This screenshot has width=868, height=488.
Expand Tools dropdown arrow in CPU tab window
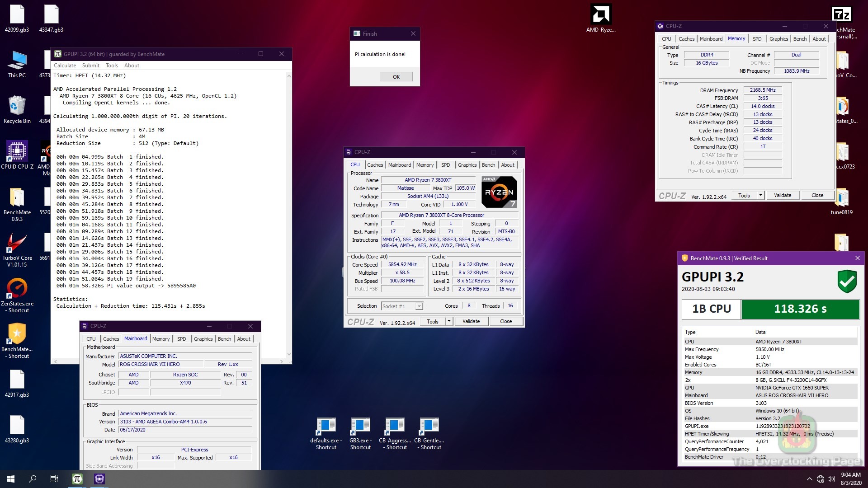(449, 321)
